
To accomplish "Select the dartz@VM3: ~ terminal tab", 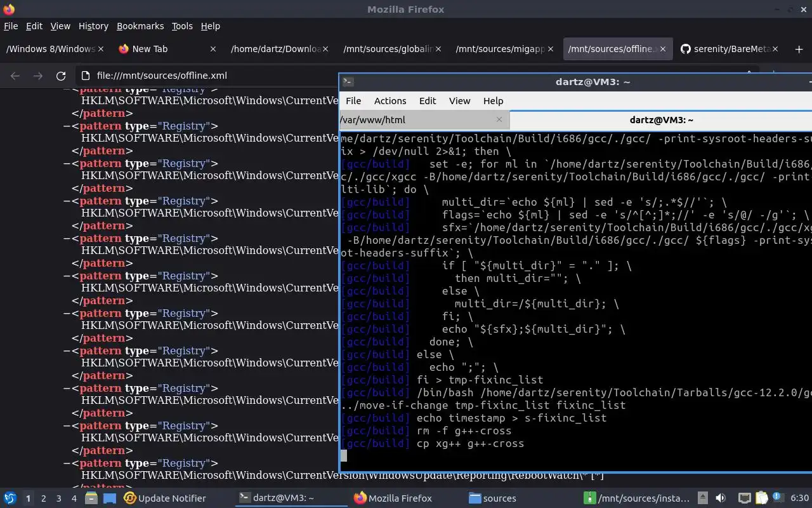I will [x=661, y=119].
